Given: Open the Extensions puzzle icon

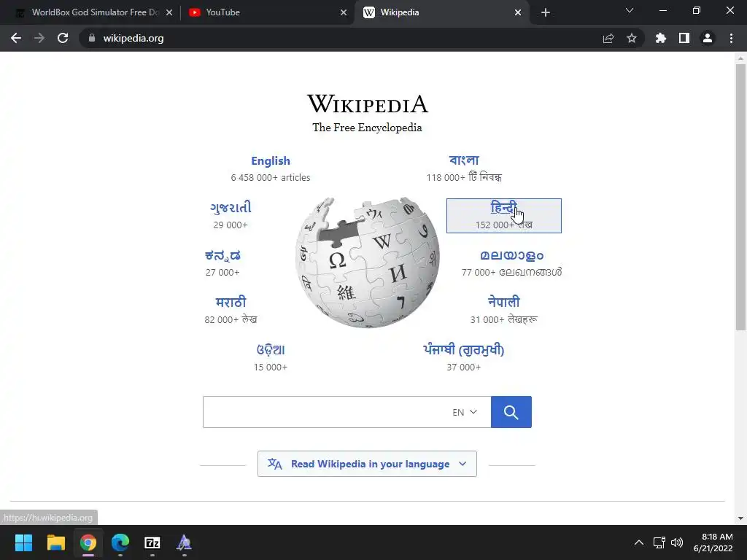Looking at the screenshot, I should coord(661,38).
